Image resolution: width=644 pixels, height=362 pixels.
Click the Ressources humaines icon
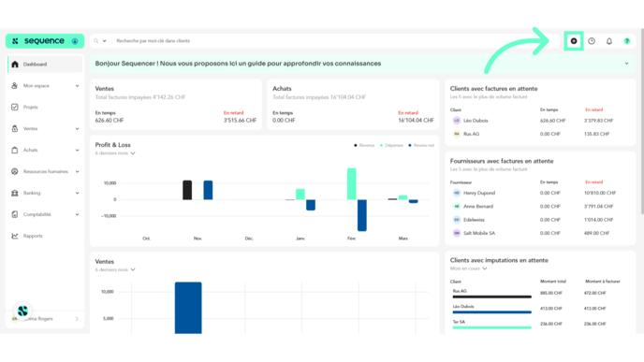click(x=15, y=171)
